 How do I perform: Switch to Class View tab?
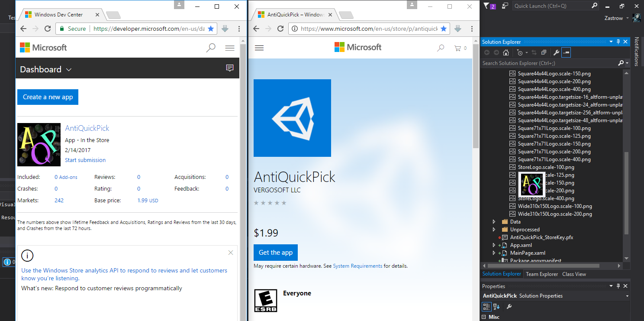coord(574,274)
